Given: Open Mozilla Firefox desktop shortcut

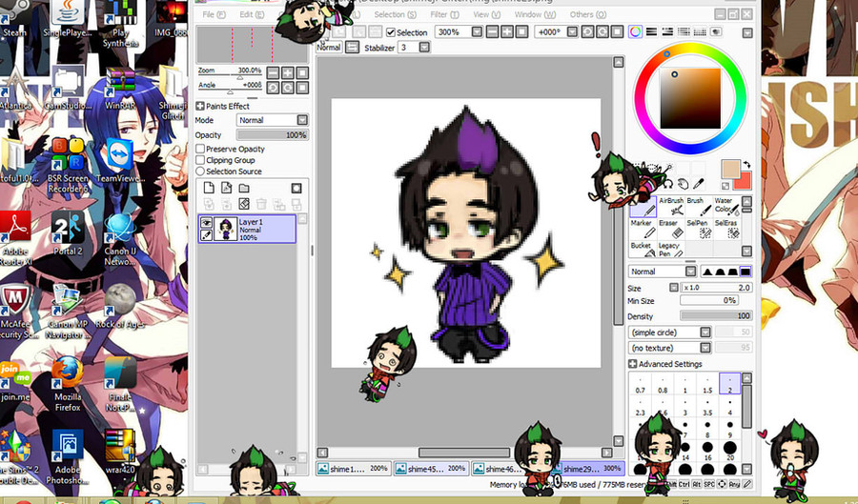Looking at the screenshot, I should 68,384.
